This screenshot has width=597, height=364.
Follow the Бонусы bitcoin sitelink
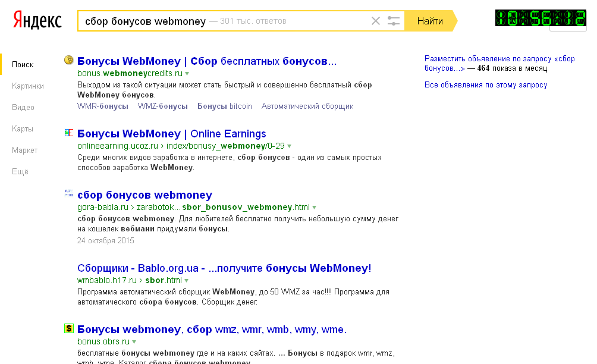click(225, 106)
